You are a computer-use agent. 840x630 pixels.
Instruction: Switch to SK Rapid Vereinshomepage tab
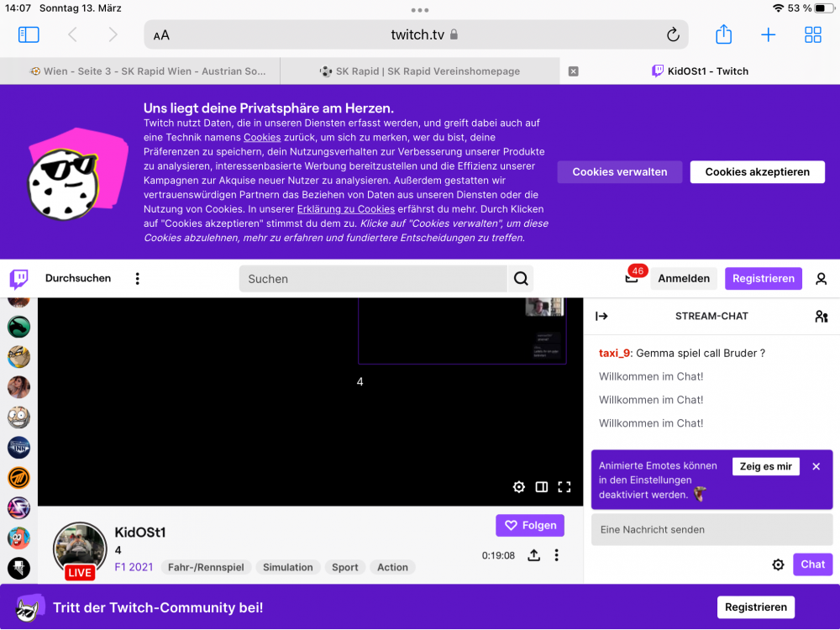420,71
